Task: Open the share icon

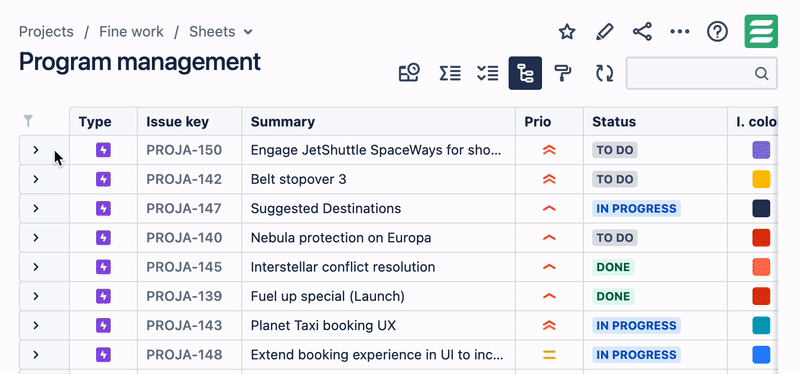Action: (x=642, y=32)
